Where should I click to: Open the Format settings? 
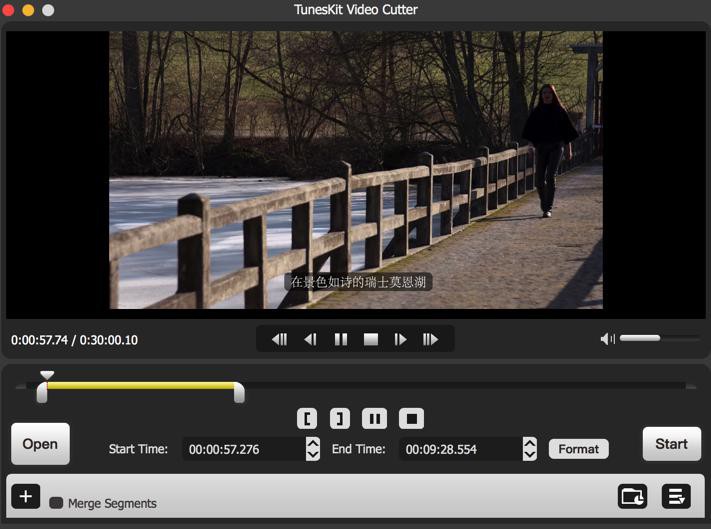point(579,449)
